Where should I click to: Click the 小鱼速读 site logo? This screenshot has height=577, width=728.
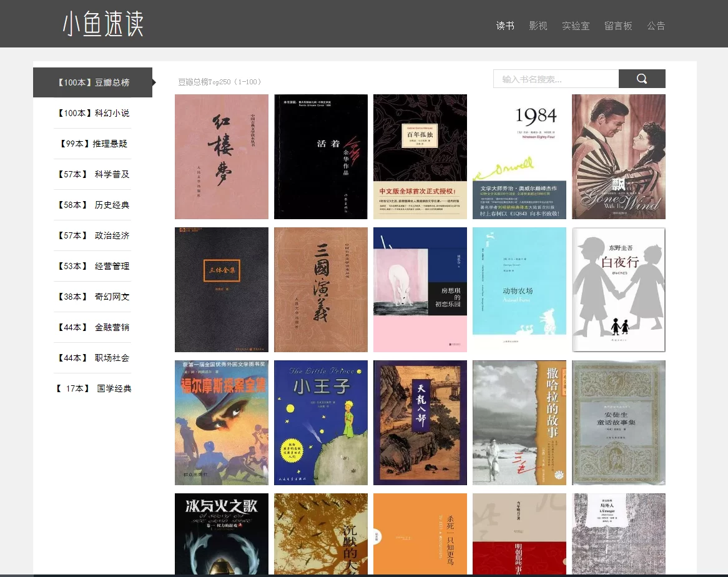[x=103, y=24]
